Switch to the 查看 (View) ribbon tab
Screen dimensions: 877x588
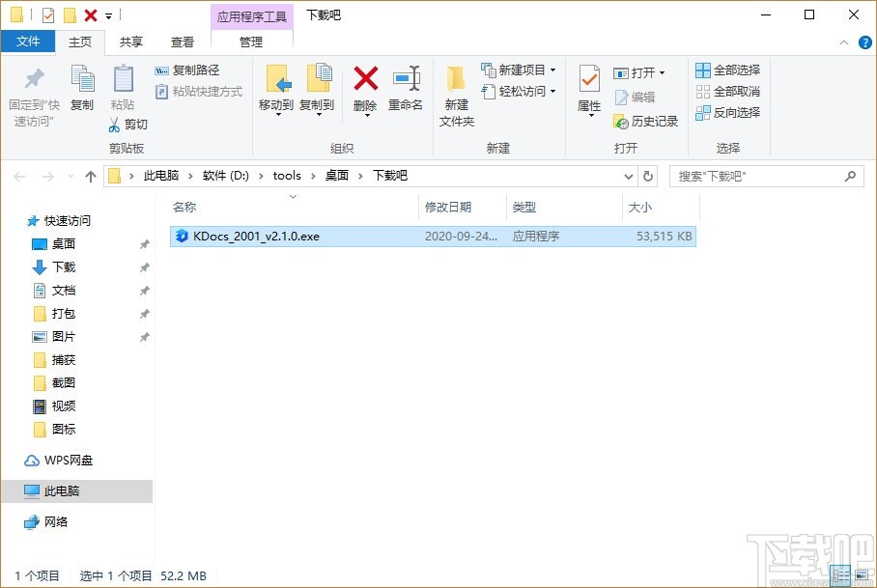point(183,42)
